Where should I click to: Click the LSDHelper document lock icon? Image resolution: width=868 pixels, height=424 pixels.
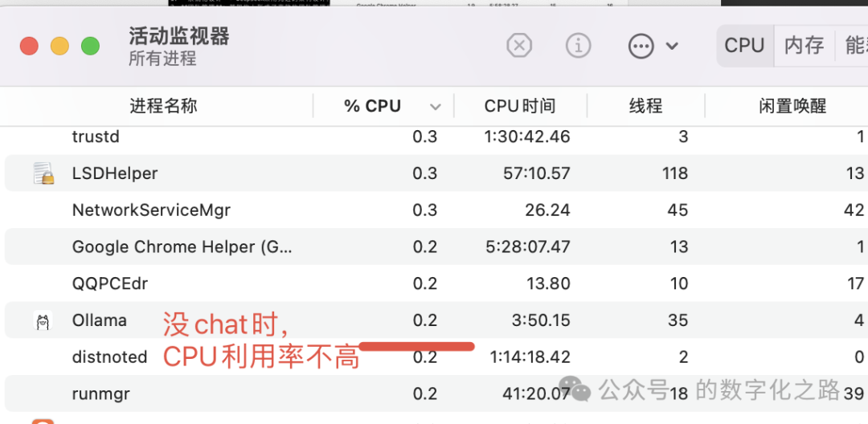[43, 173]
